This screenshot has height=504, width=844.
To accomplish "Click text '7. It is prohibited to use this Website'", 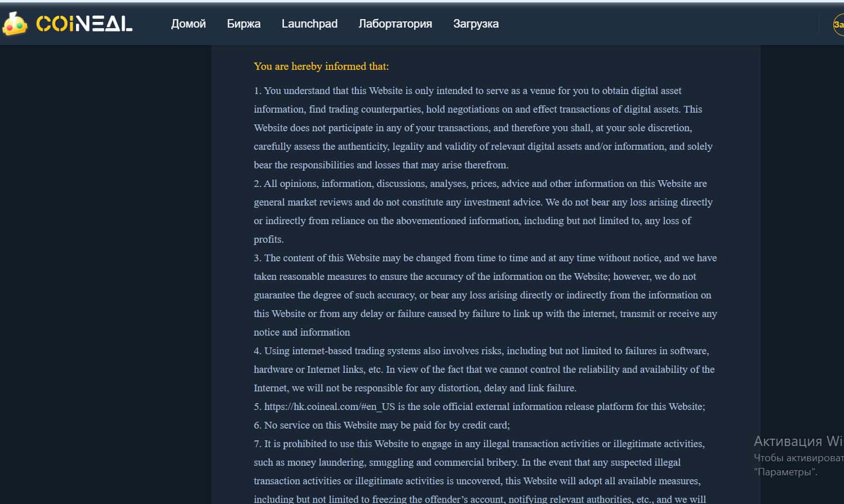I will 336,444.
